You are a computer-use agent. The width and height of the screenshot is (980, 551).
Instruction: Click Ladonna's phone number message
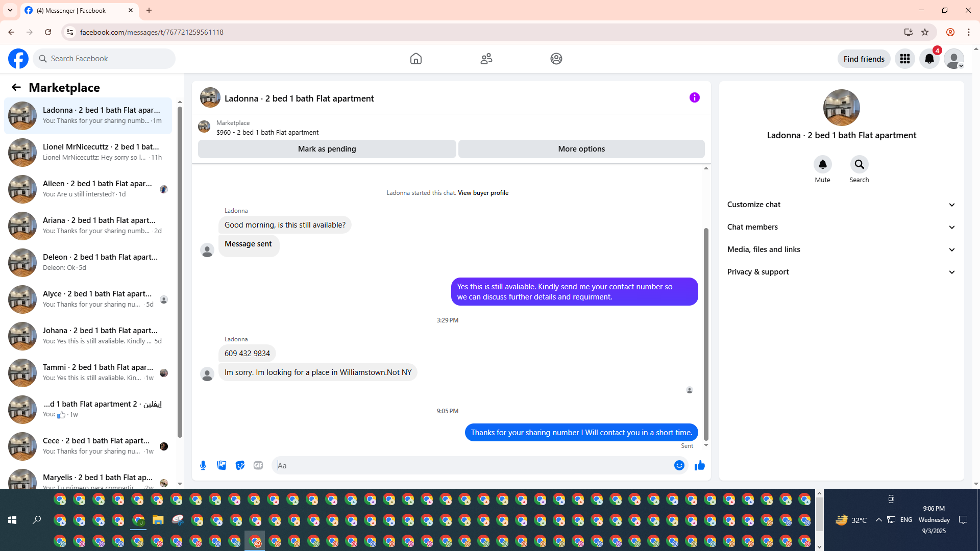247,353
